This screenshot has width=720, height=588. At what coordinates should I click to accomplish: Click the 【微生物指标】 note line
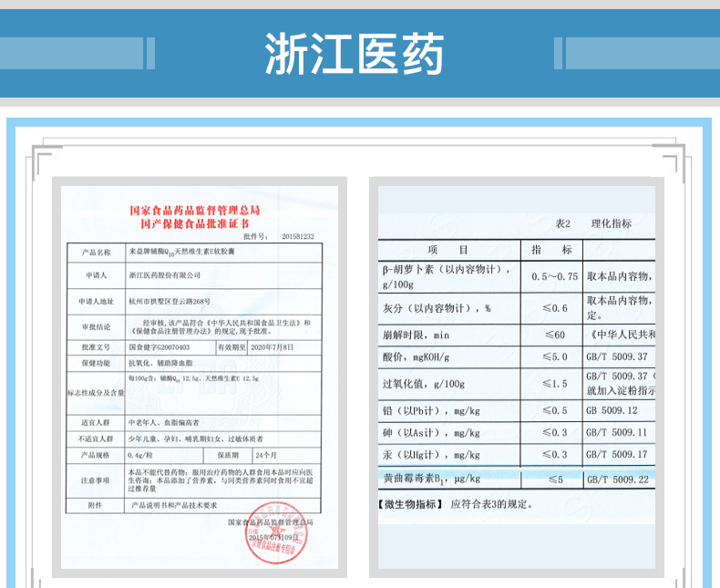coord(456,504)
